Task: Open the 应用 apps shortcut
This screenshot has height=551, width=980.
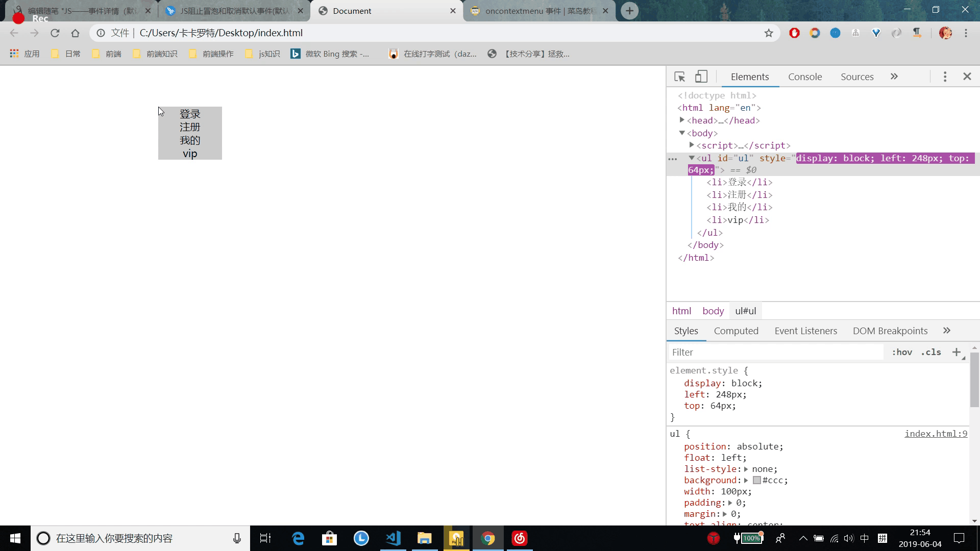Action: pyautogui.click(x=24, y=54)
